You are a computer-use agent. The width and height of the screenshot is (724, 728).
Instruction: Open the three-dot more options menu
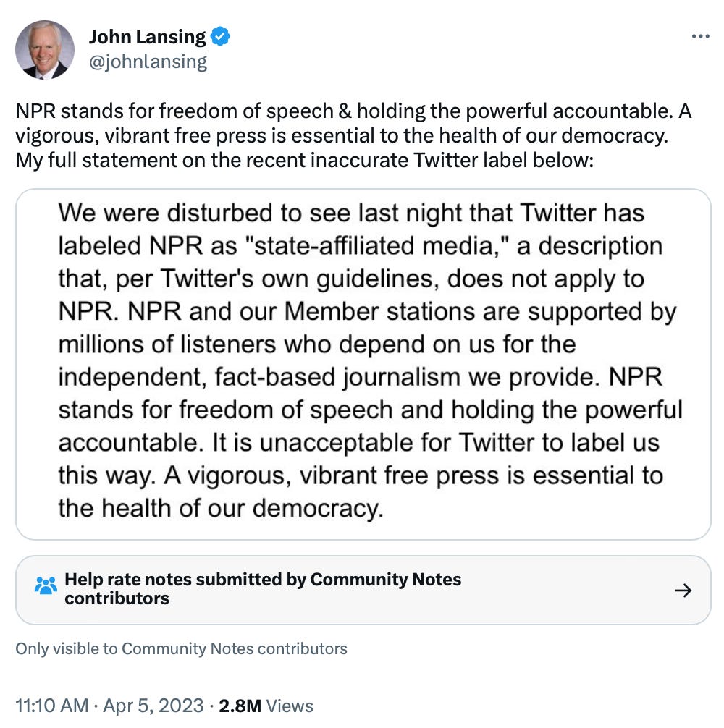(700, 36)
